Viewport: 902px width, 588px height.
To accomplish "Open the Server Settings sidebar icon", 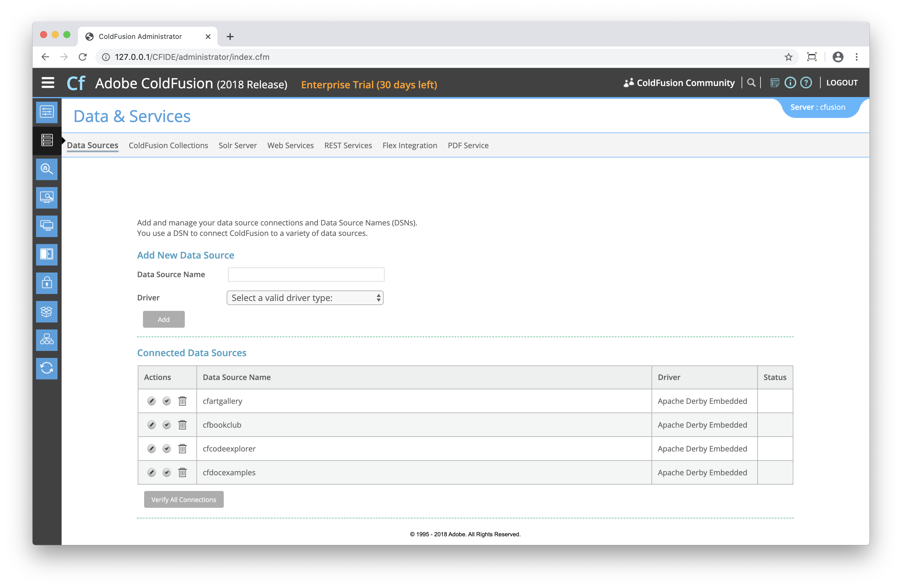I will point(46,112).
